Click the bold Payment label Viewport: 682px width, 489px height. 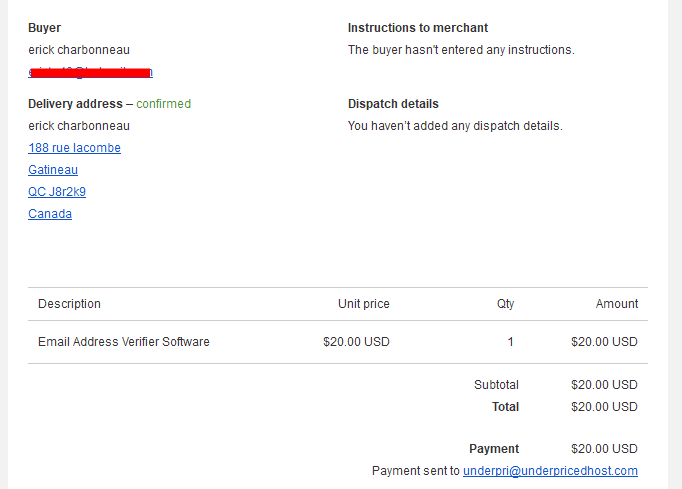pos(494,449)
